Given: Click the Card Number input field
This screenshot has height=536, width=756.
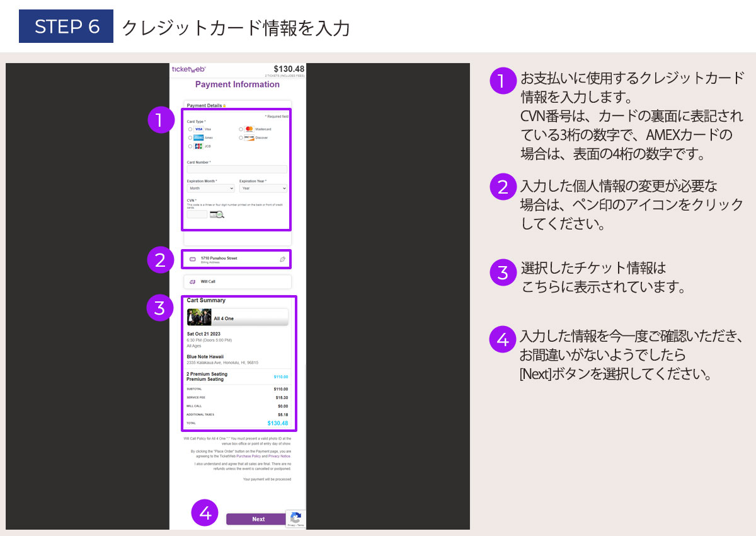Looking at the screenshot, I should pyautogui.click(x=237, y=169).
